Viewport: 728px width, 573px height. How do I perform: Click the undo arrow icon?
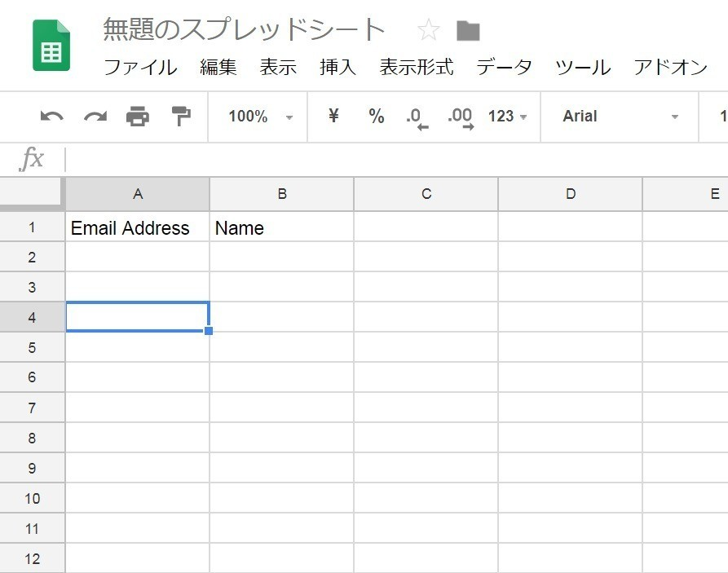(51, 117)
